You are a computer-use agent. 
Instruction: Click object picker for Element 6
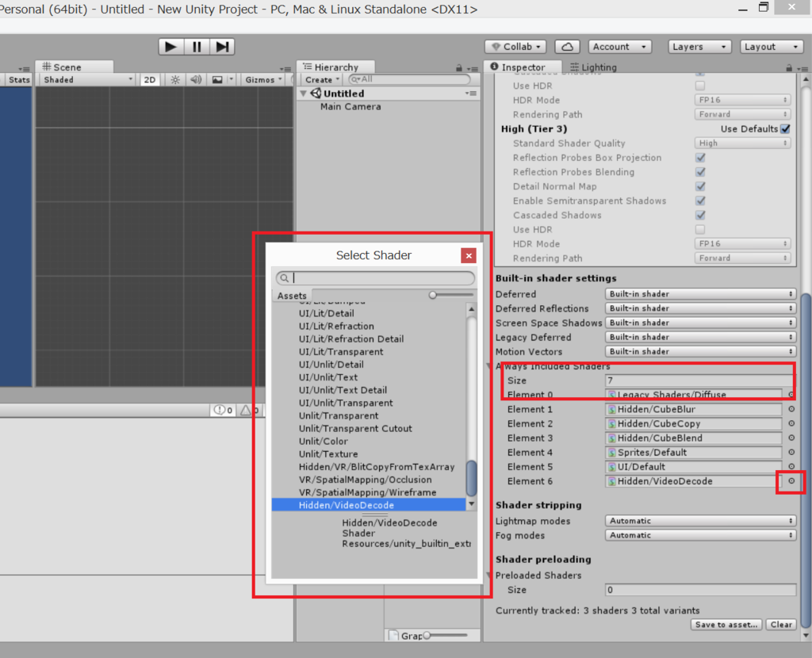click(x=791, y=481)
